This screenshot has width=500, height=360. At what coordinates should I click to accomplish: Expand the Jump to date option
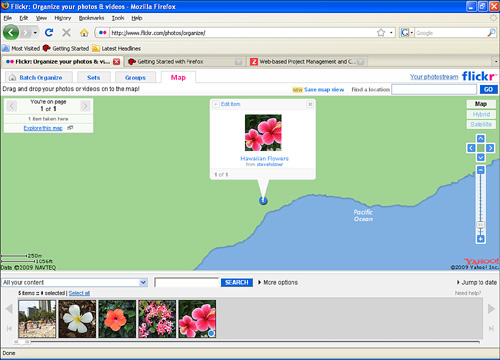477,282
